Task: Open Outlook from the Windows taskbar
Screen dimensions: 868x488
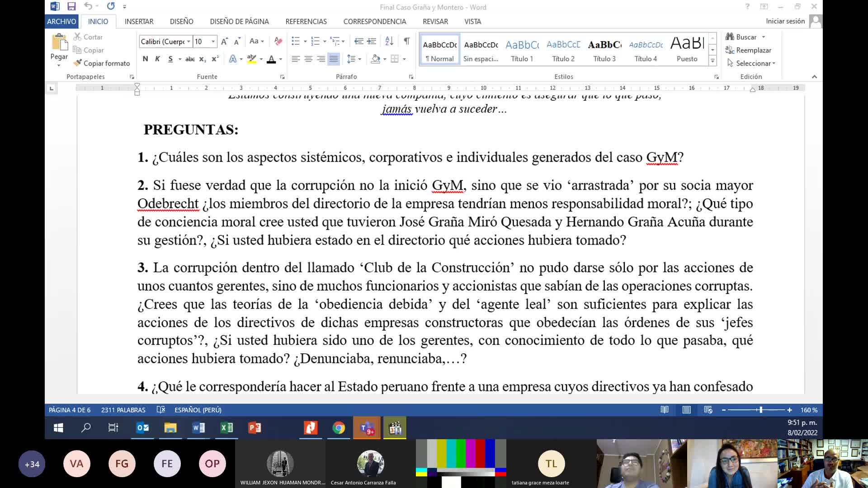Action: click(142, 427)
